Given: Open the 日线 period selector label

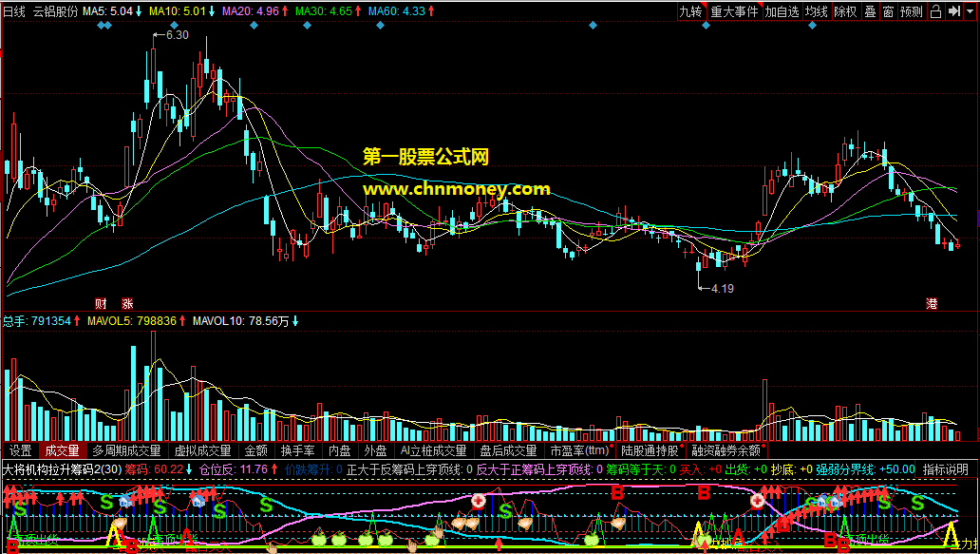Looking at the screenshot, I should pos(14,10).
